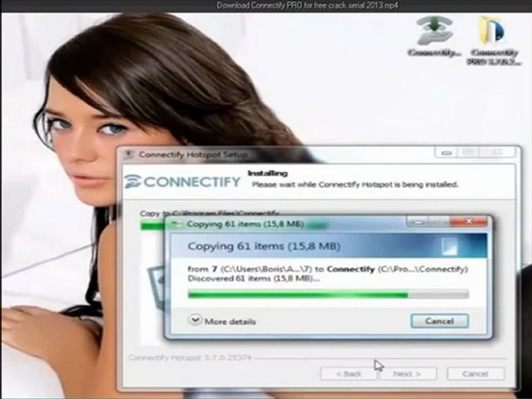Viewport: 532px width, 399px height.
Task: Click Cancel in Connectify Hotspot Setup
Action: click(x=475, y=374)
